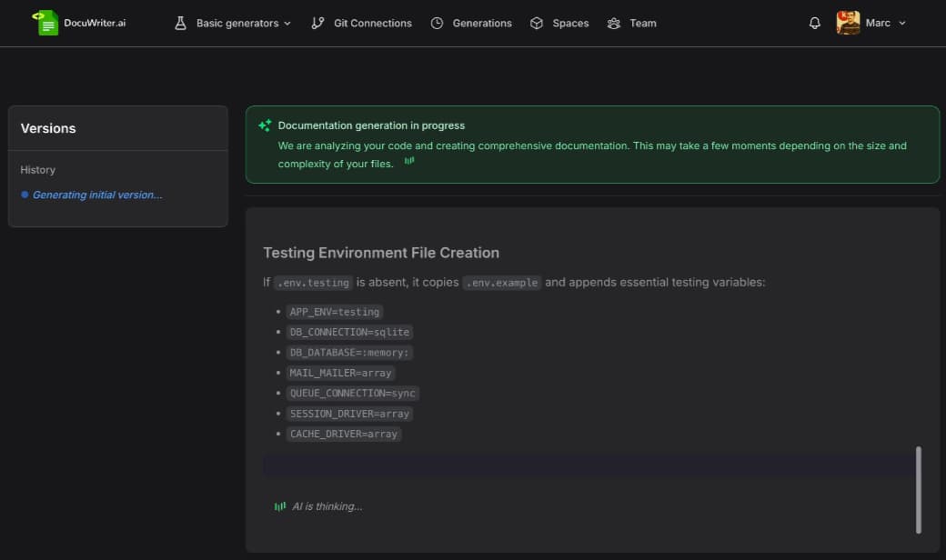Click the people icon beside Team
This screenshot has width=946, height=560.
pyautogui.click(x=614, y=23)
